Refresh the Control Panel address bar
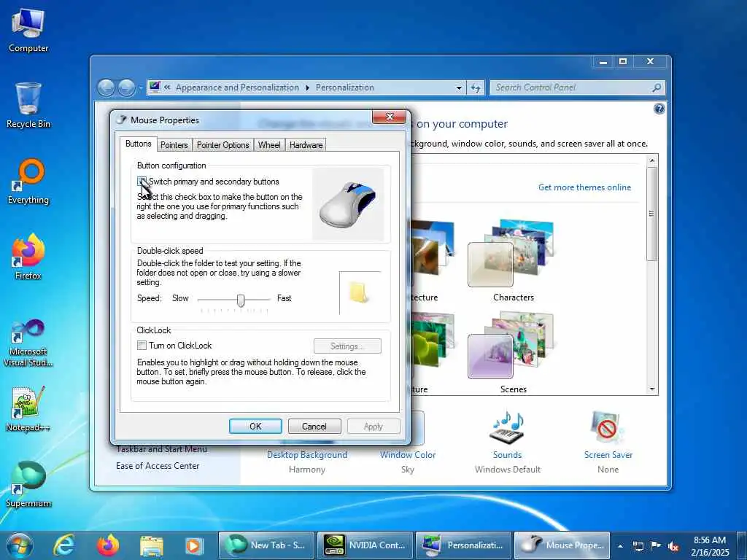This screenshot has height=560, width=747. point(475,87)
